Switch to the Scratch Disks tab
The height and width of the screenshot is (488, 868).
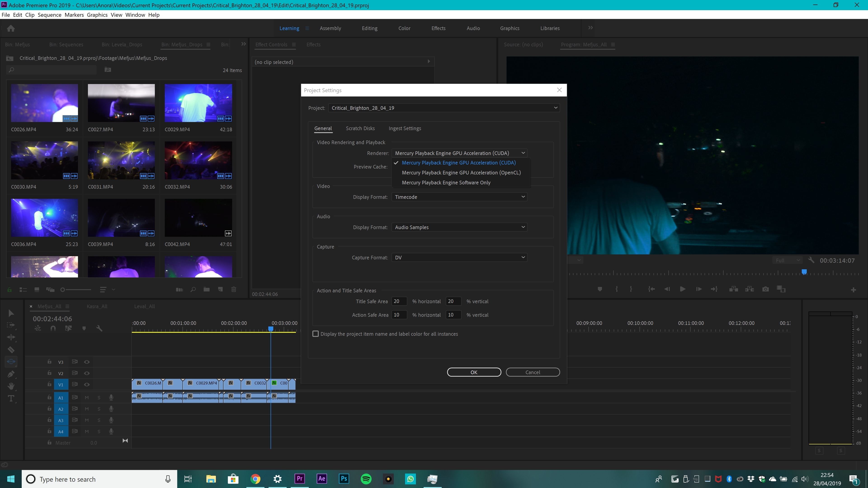pos(360,128)
